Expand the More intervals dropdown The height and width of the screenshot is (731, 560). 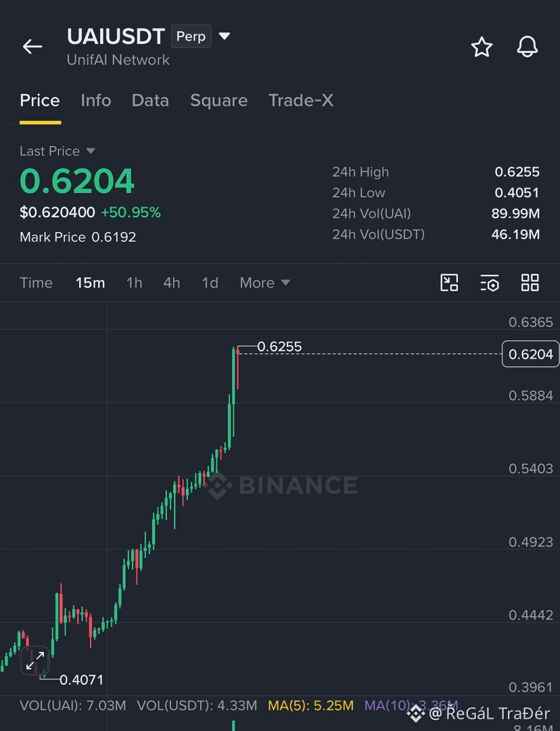pos(264,283)
